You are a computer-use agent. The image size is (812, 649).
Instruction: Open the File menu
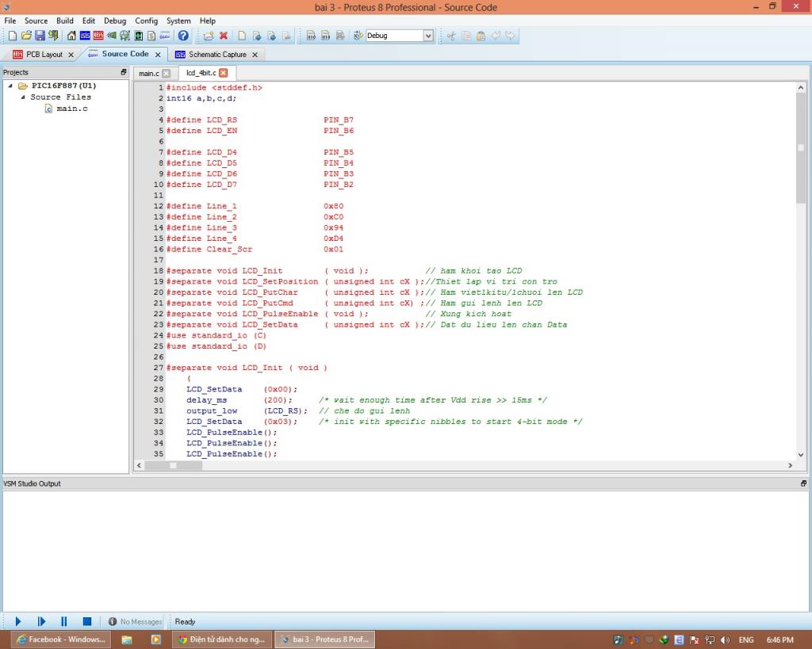tap(10, 21)
